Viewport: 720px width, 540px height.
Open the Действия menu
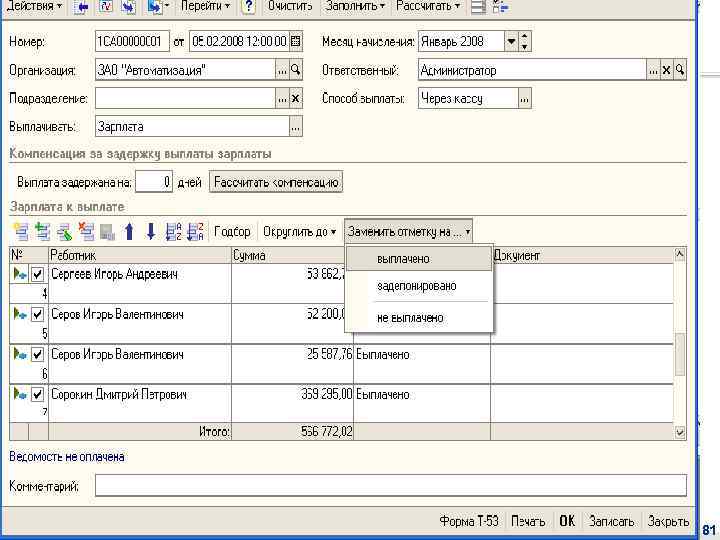(34, 6)
